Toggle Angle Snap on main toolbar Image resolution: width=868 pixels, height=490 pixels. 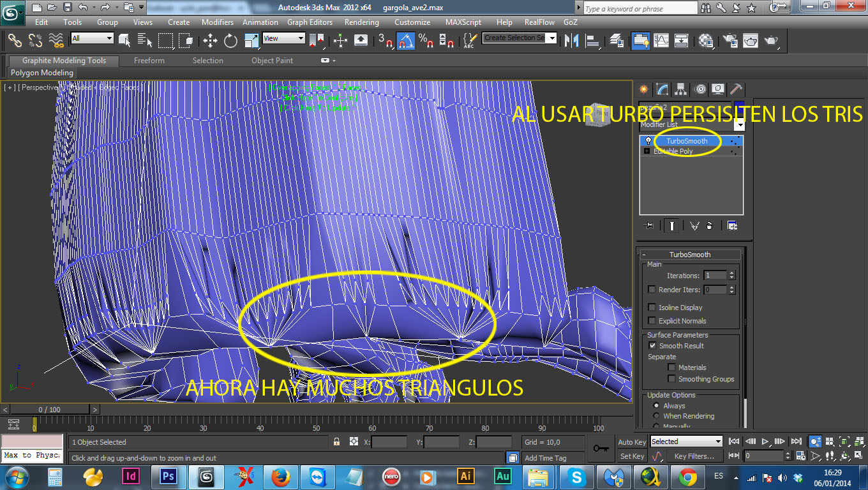(405, 40)
